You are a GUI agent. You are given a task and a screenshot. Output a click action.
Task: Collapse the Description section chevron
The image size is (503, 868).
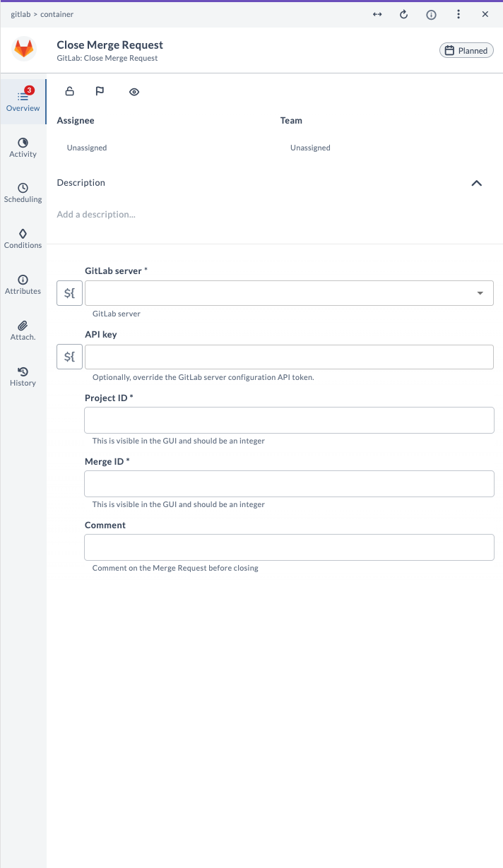tap(476, 183)
